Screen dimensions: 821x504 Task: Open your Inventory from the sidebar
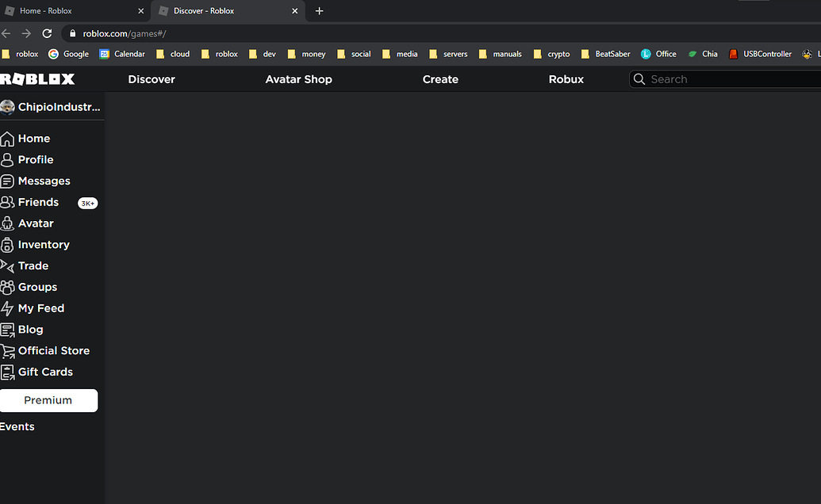[44, 244]
